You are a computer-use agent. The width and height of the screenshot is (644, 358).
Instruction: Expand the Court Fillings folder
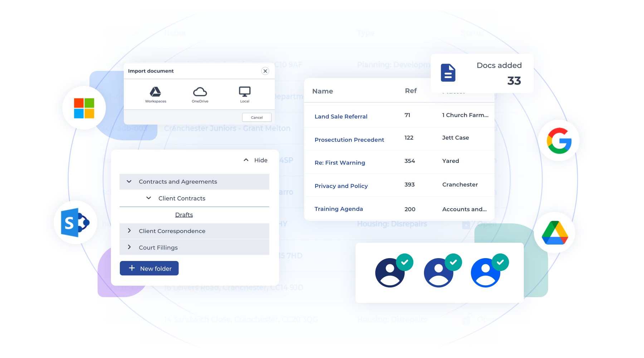(129, 247)
